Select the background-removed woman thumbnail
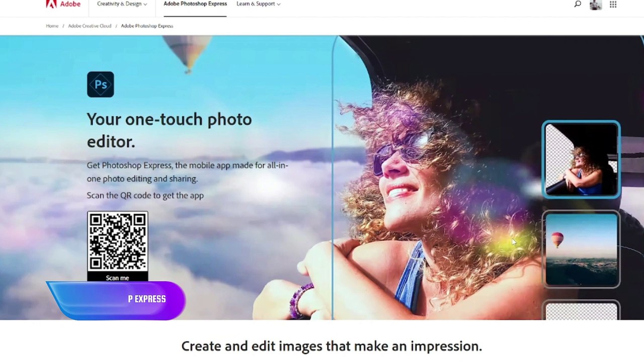This screenshot has height=362, width=644. click(581, 159)
